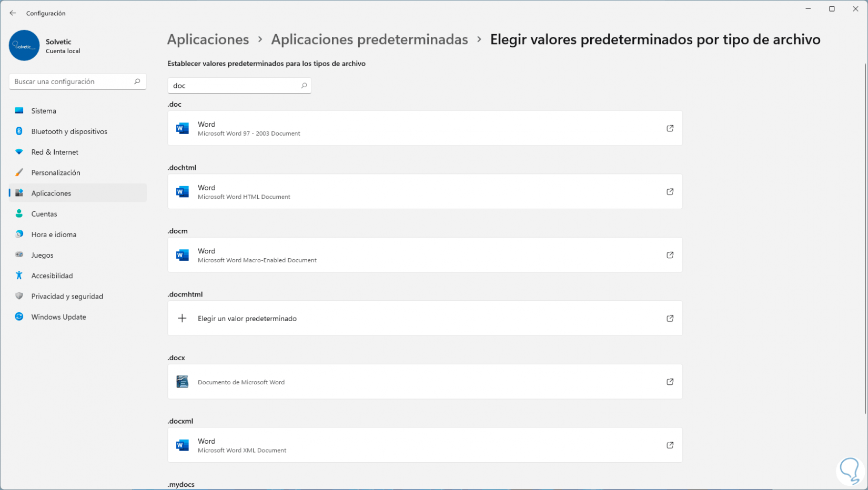
Task: Click the .docx extension heading
Action: pos(176,358)
